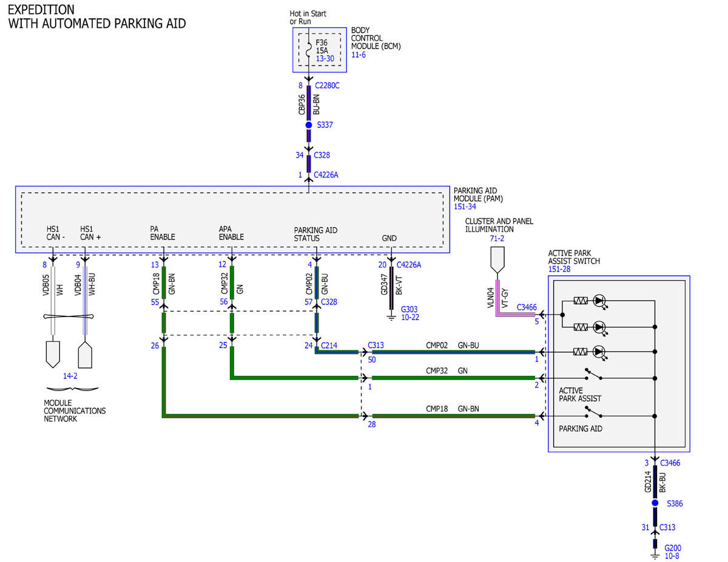Screen dimensions: 728x562
Task: Click the VDB05 WH wire label
Action: tap(53, 284)
